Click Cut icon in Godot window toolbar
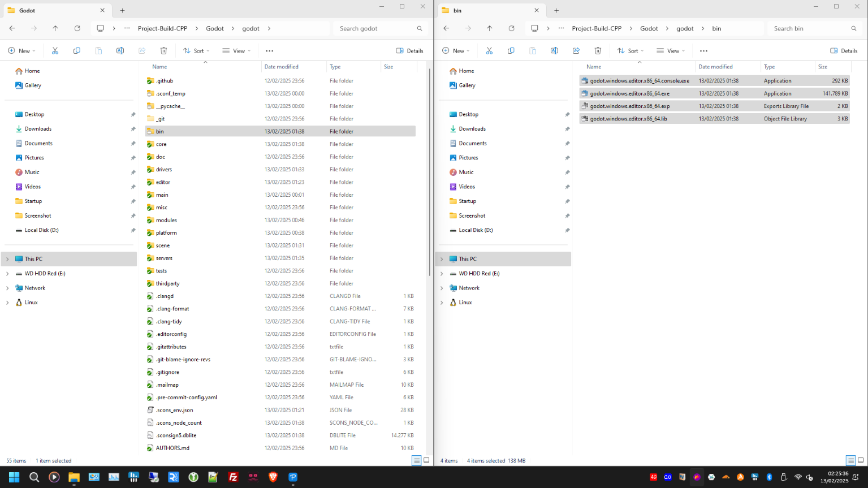 [55, 51]
